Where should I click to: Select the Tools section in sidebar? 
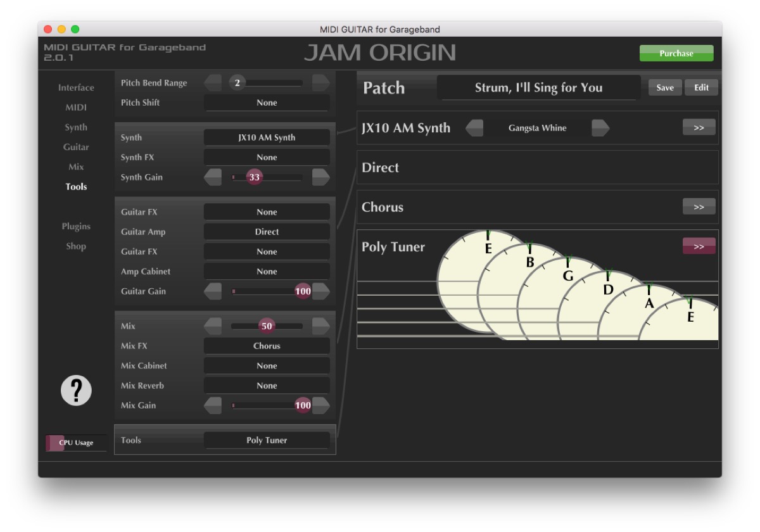coord(76,187)
